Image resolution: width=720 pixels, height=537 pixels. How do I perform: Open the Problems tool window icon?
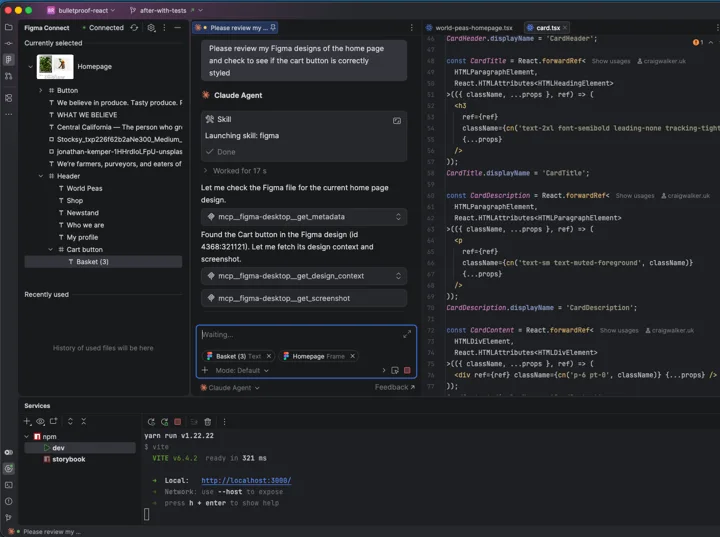coord(9,501)
